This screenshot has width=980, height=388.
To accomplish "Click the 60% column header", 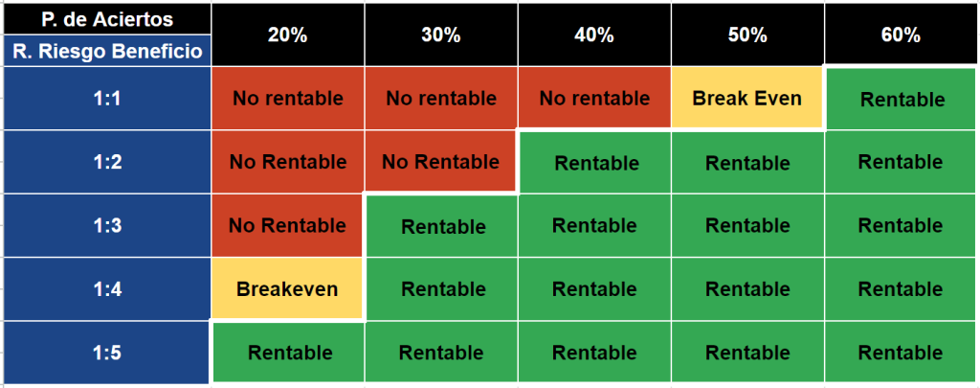I will point(901,34).
